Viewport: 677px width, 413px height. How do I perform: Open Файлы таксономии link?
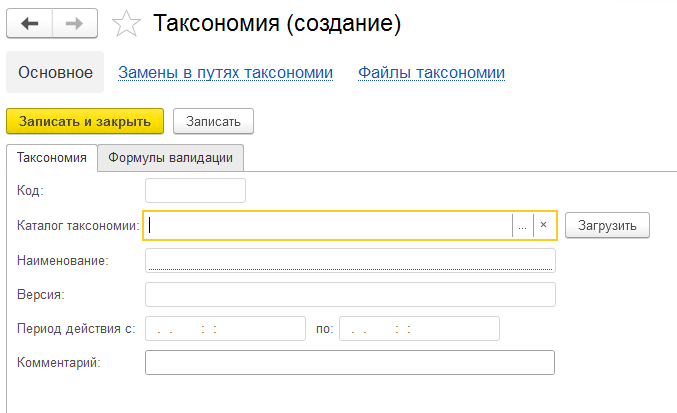(431, 73)
